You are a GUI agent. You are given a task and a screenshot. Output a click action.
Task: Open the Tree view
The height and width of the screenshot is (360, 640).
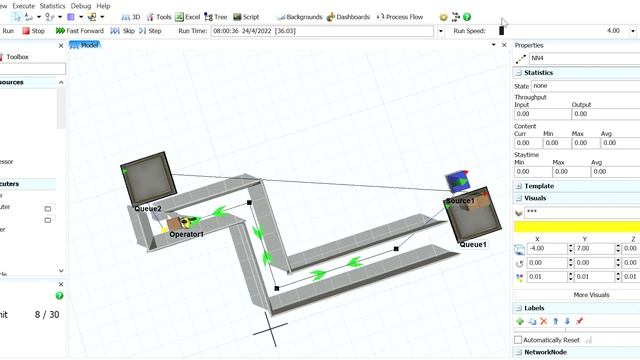[216, 17]
